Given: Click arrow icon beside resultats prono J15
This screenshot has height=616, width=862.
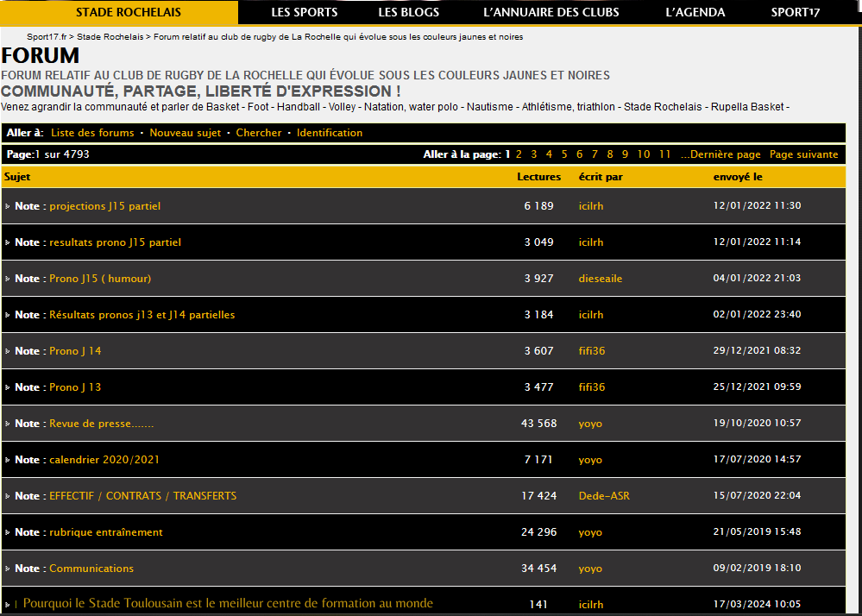Looking at the screenshot, I should click(x=8, y=243).
